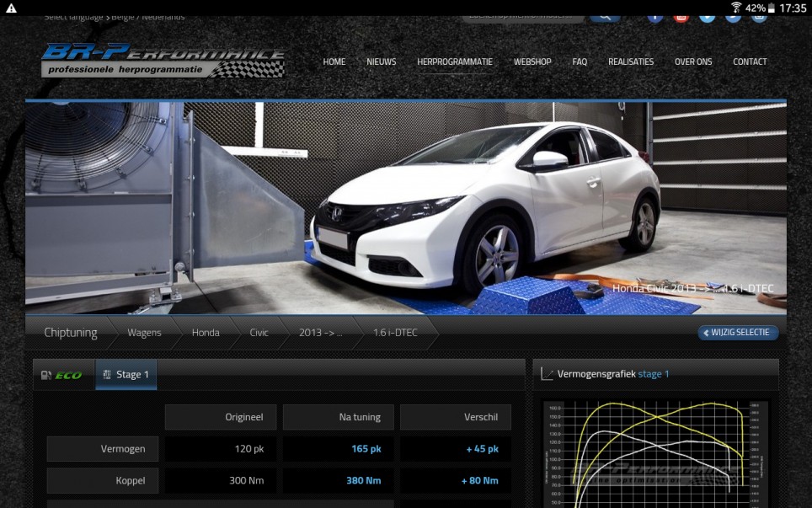
Task: Click the 'Honda Civic 2013' photo caption
Action: pyautogui.click(x=693, y=288)
